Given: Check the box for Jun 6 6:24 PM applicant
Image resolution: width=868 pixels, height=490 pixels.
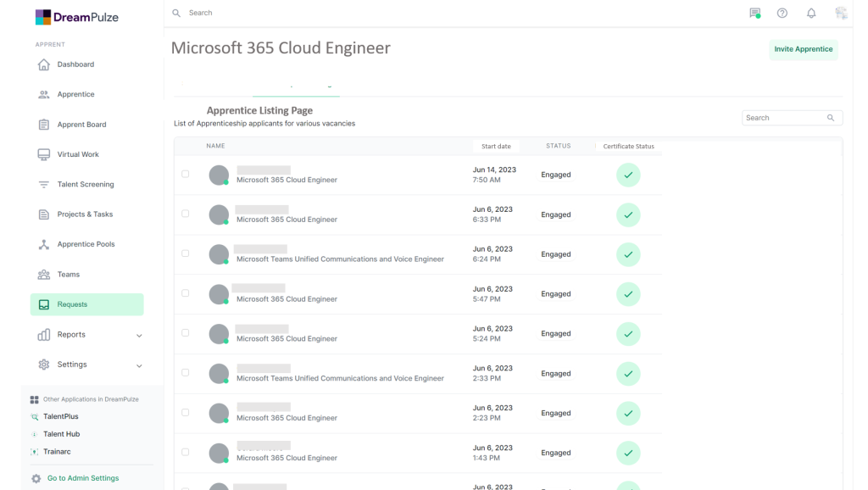Looking at the screenshot, I should point(186,253).
